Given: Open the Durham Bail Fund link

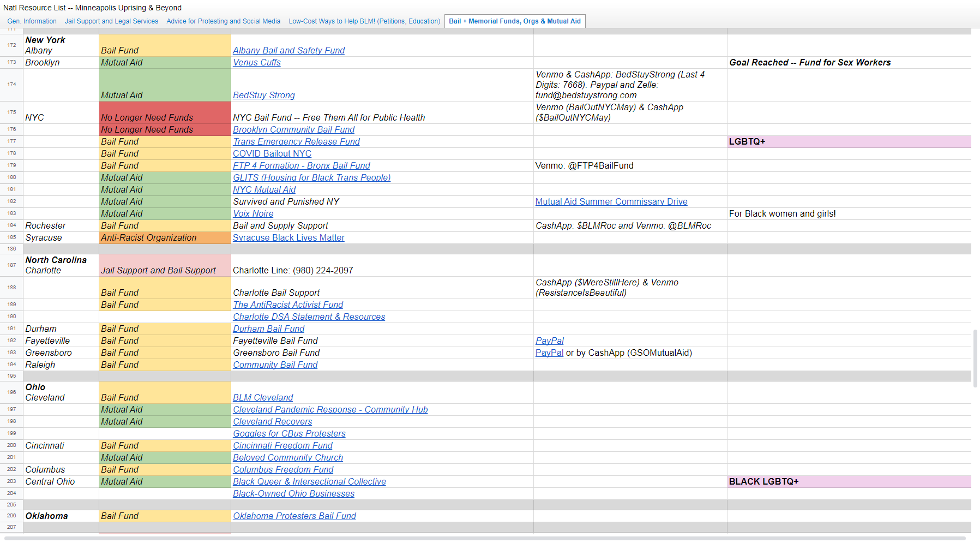Looking at the screenshot, I should coord(269,329).
